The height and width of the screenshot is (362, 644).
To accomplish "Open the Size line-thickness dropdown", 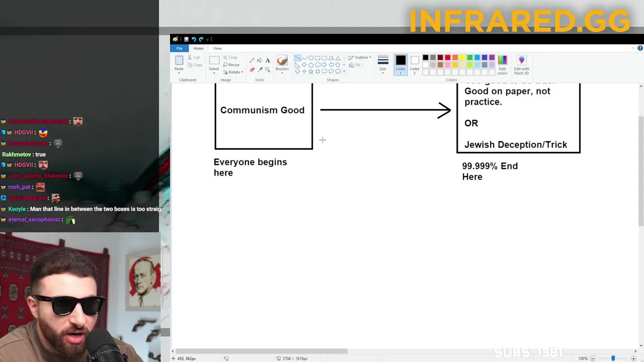I will (x=383, y=65).
